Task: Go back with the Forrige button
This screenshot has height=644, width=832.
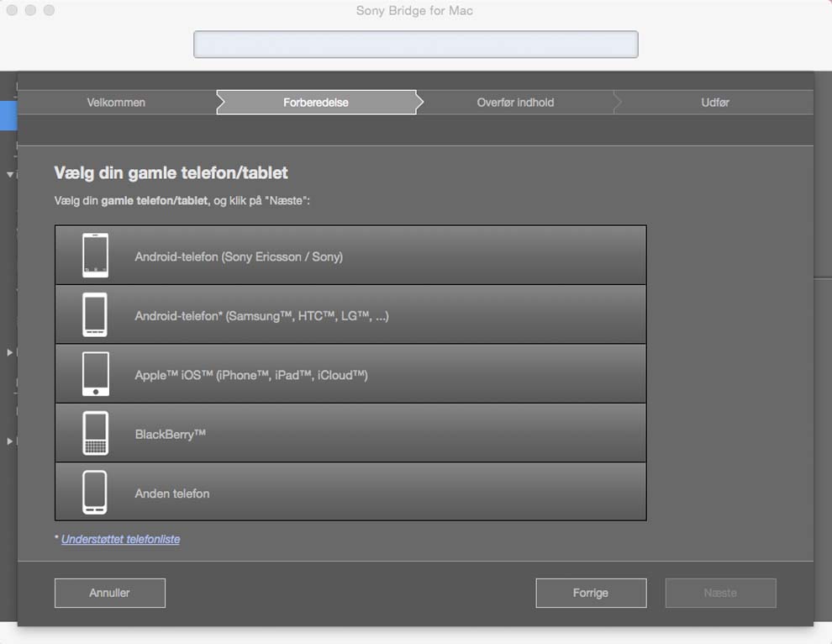Action: click(x=591, y=593)
